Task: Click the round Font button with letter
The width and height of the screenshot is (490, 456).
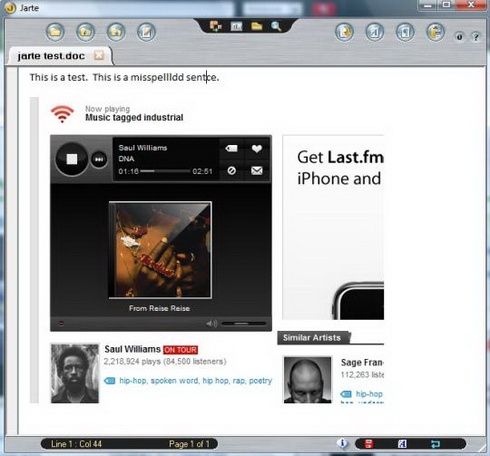Action: tap(375, 32)
